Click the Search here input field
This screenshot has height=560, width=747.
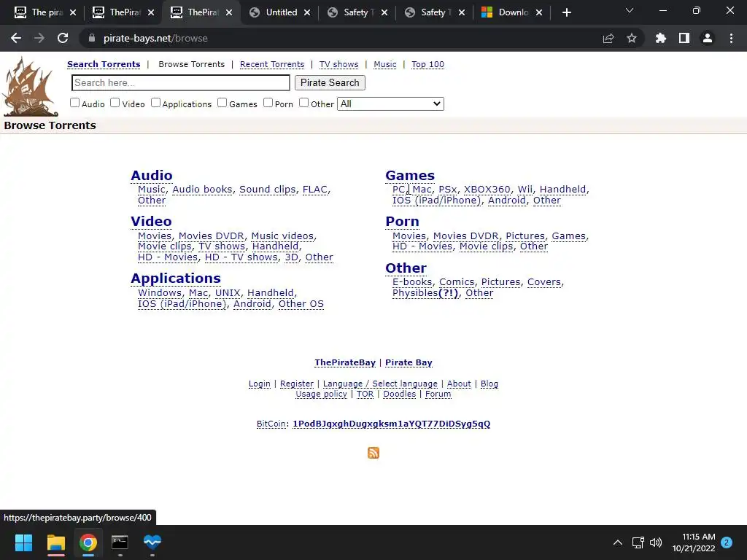point(181,83)
